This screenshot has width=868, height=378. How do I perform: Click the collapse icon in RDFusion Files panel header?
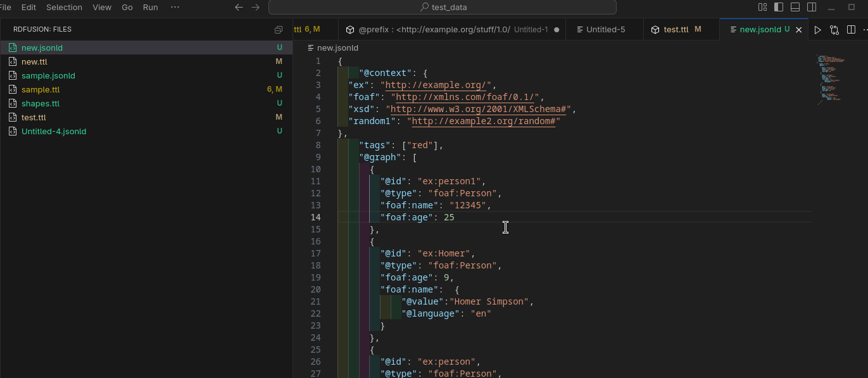pos(278,29)
